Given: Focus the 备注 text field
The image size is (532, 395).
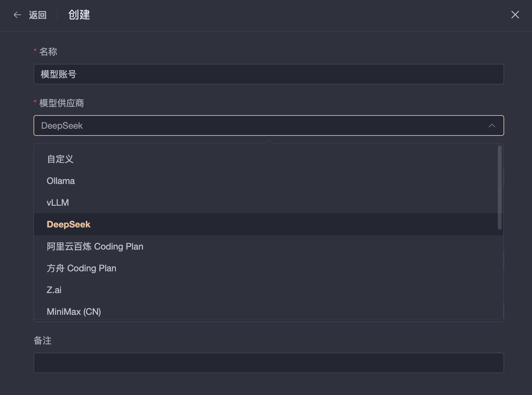Looking at the screenshot, I should tap(268, 363).
